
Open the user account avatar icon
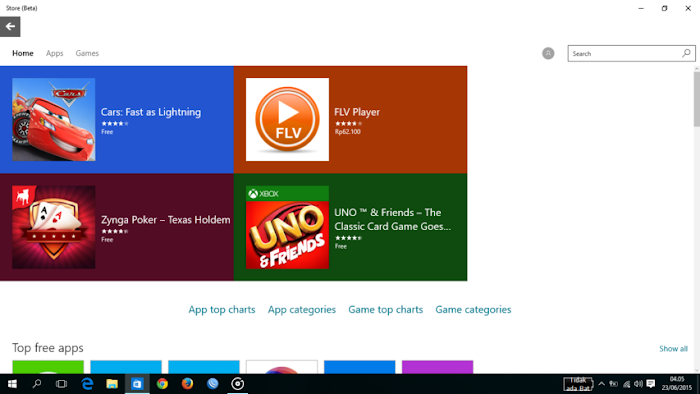pos(548,53)
